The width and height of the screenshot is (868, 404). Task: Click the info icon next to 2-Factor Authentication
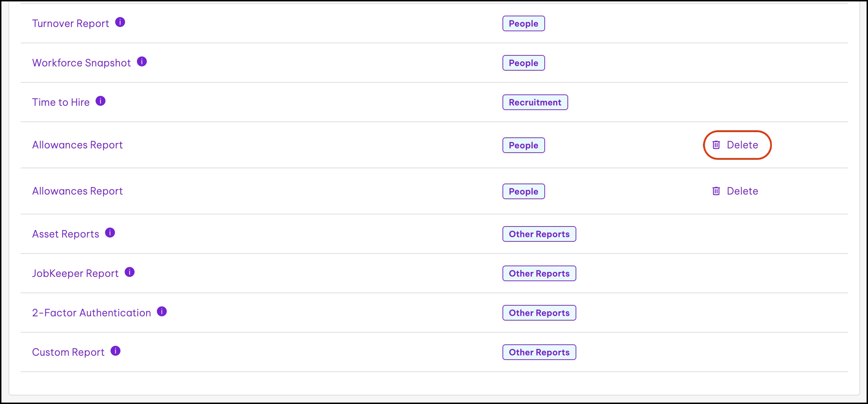click(x=162, y=312)
